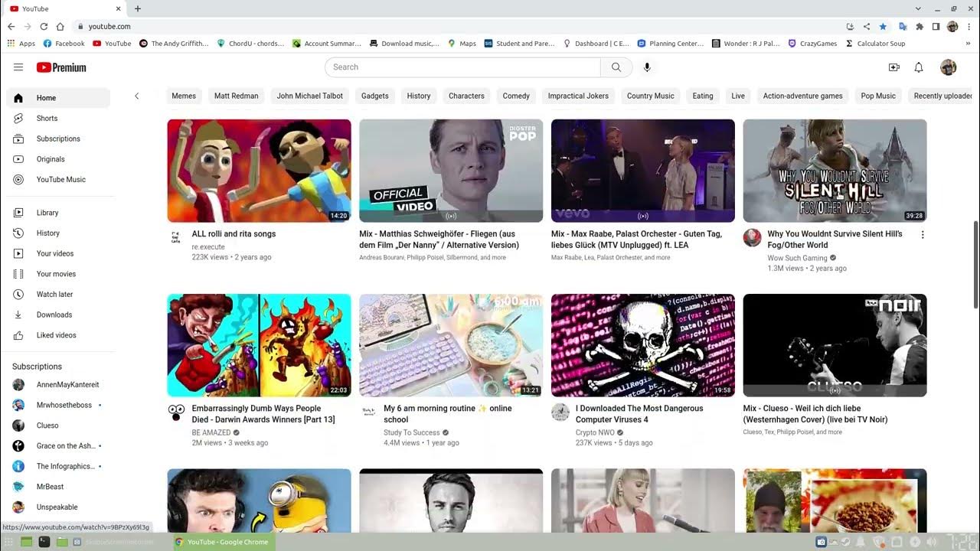Open the Downloads arrow icon
Screen dimensions: 980x551
[18, 315]
